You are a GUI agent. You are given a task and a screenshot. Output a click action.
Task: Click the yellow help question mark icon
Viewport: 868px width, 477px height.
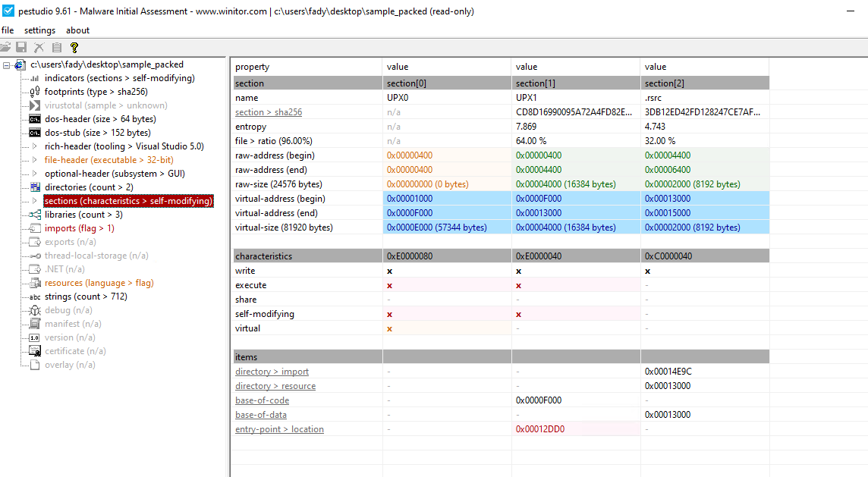74,48
